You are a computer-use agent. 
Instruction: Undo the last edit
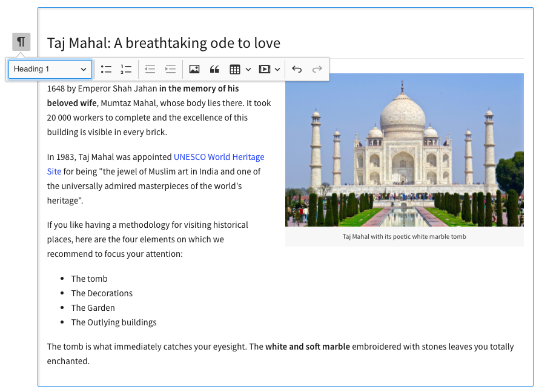point(297,69)
